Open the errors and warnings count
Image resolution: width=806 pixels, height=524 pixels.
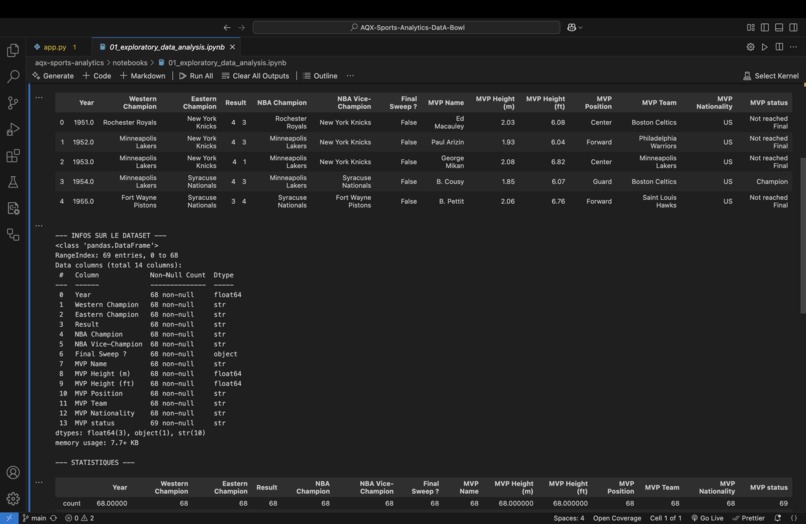(x=79, y=518)
